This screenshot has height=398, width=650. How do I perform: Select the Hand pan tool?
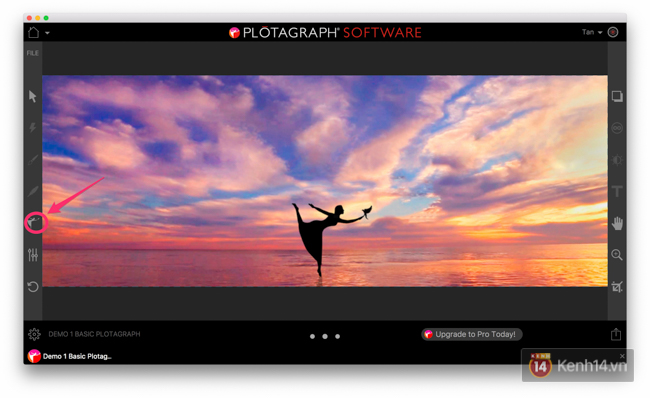(x=617, y=223)
